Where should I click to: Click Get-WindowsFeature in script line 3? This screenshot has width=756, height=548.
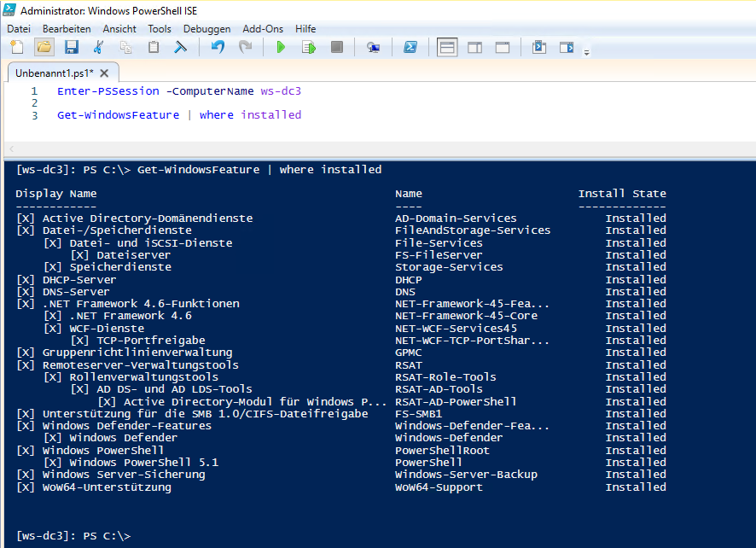(x=118, y=115)
